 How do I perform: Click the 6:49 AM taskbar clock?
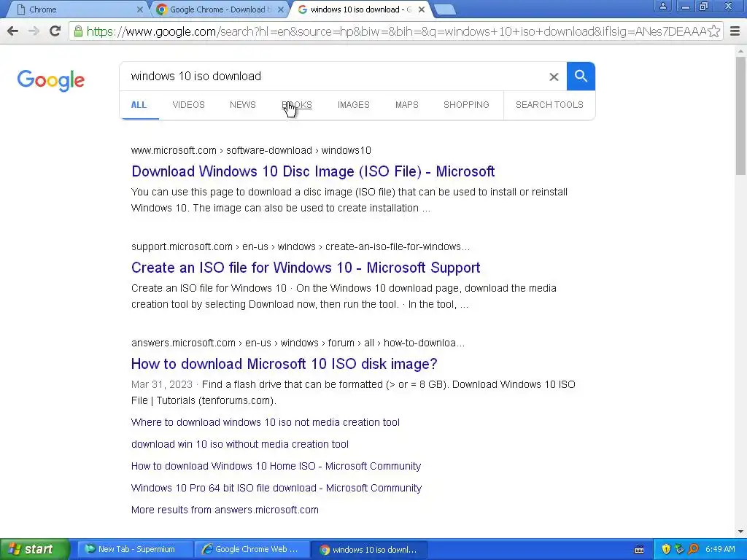[720, 549]
